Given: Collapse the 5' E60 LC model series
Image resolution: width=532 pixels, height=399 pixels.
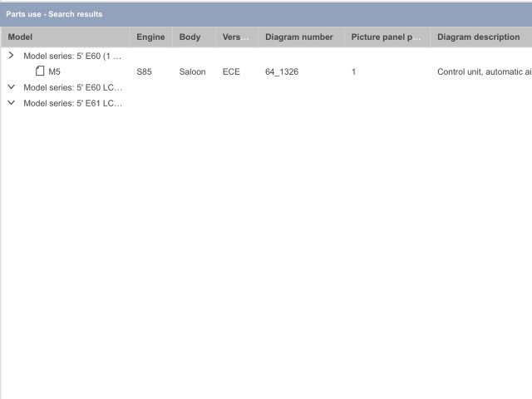Looking at the screenshot, I should (11, 87).
